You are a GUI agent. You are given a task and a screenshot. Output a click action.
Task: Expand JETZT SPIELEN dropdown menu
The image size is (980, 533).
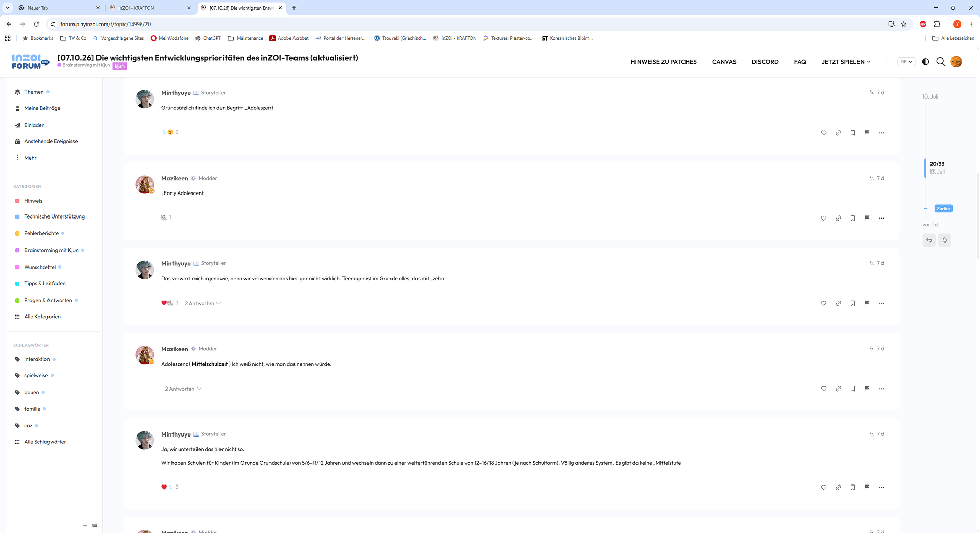pos(846,62)
